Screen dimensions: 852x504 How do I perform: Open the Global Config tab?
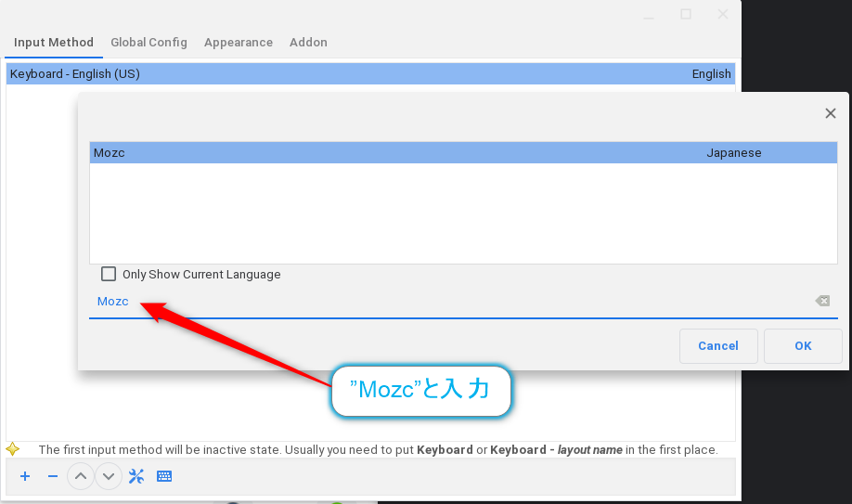click(148, 43)
